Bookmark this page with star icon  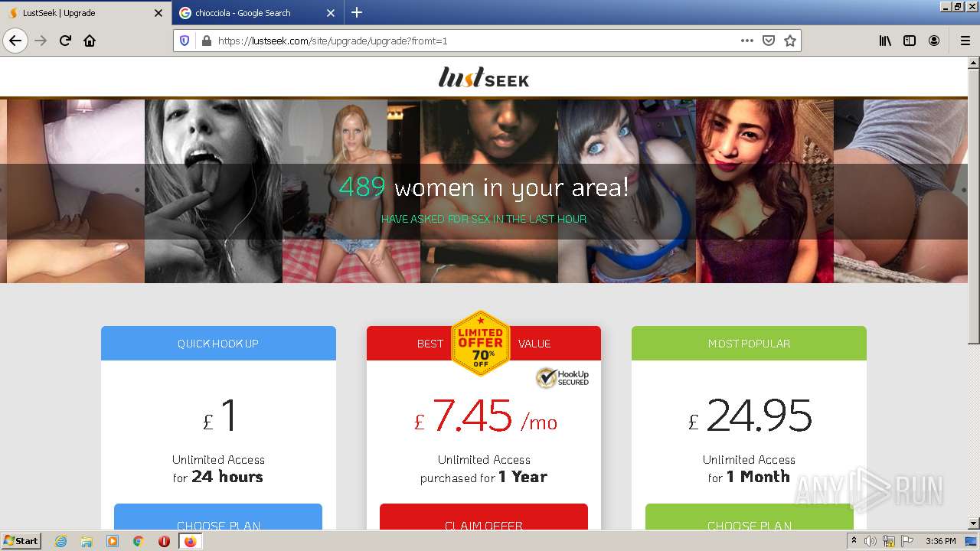tap(790, 41)
